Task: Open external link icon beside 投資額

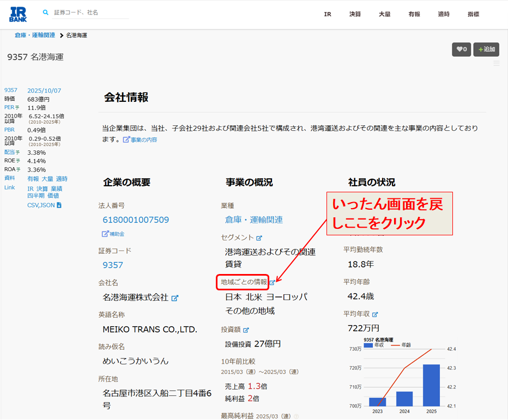Action: point(246,330)
